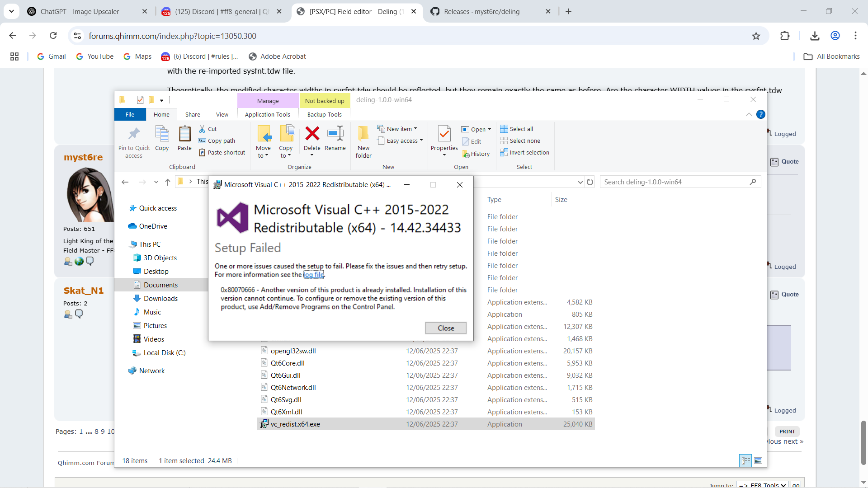Click the Explorer Help question icon
This screenshot has width=868, height=488.
[x=761, y=115]
